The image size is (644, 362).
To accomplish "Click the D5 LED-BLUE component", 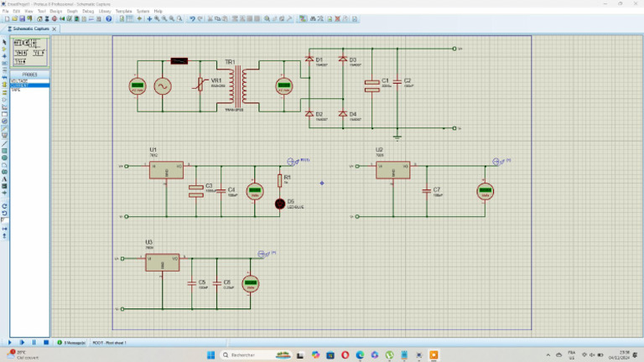I will click(280, 204).
